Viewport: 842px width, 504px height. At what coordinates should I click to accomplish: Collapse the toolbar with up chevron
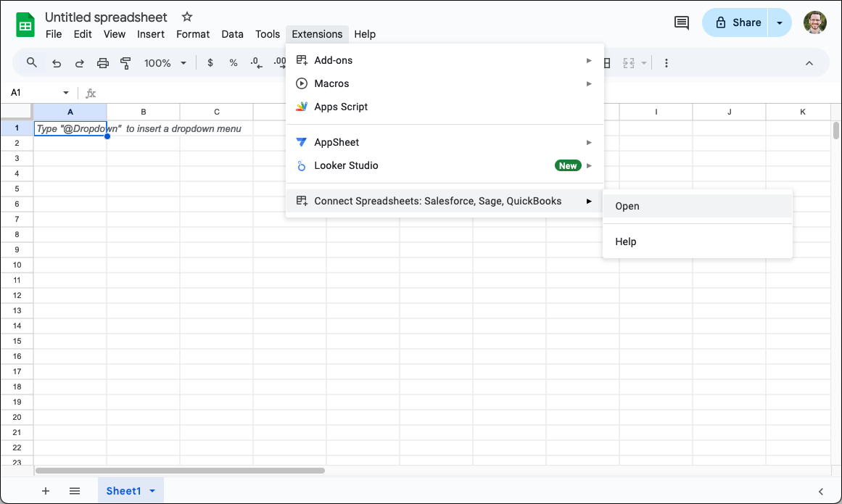[809, 63]
